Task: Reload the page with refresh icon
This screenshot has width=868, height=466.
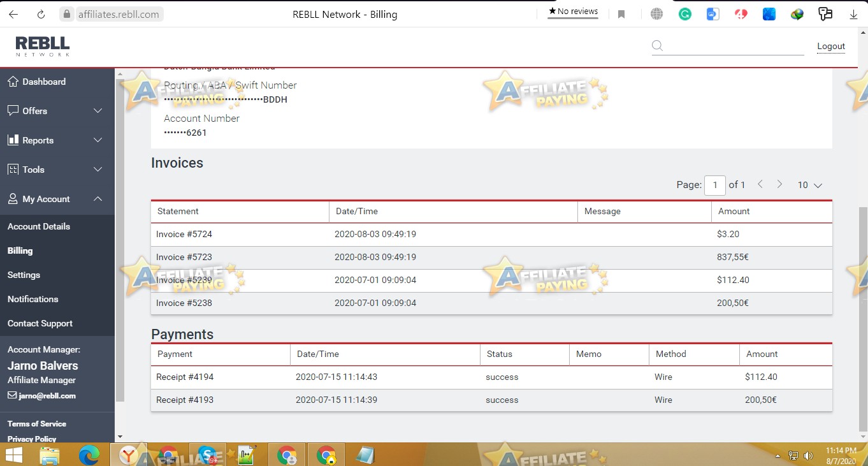Action: [41, 14]
